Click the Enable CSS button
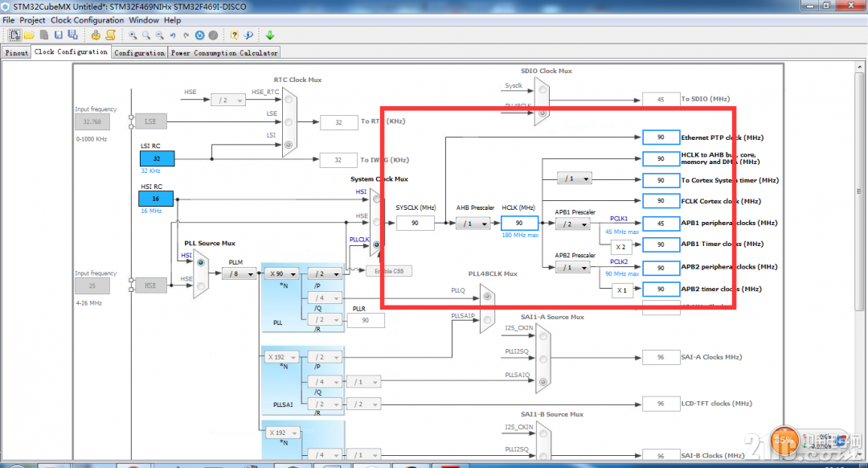Image resolution: width=868 pixels, height=468 pixels. tap(389, 271)
